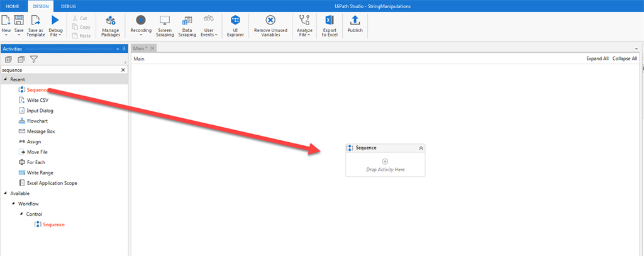644x256 pixels.
Task: Collapse the Recent group
Action: tap(5, 79)
